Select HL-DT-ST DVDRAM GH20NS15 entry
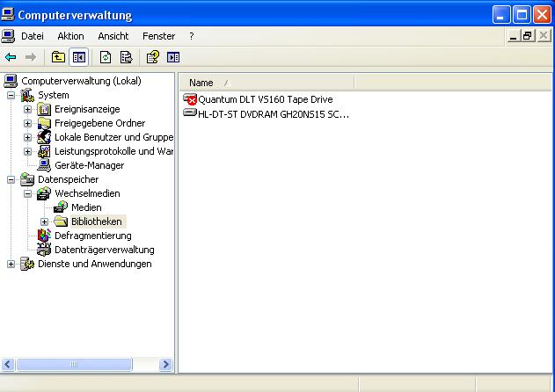The image size is (555, 392). 274,114
